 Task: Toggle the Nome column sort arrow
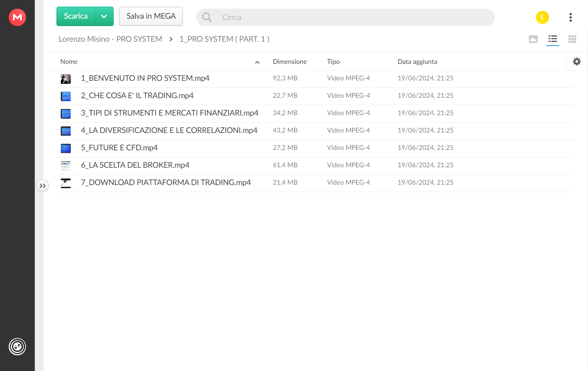[x=257, y=62]
